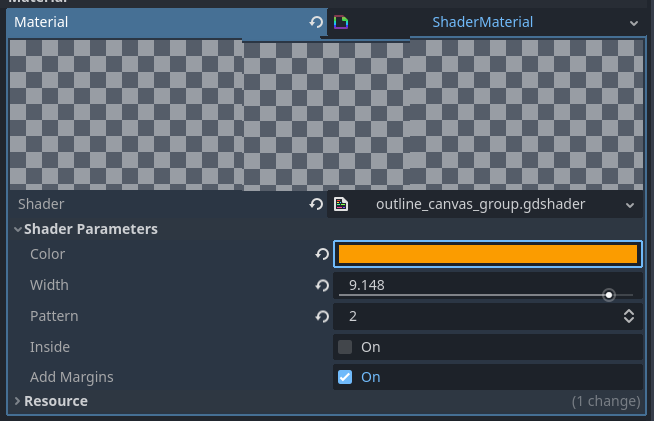Viewport: 654px width, 421px height.
Task: Uncheck the Add Margins checkbox
Action: click(345, 377)
